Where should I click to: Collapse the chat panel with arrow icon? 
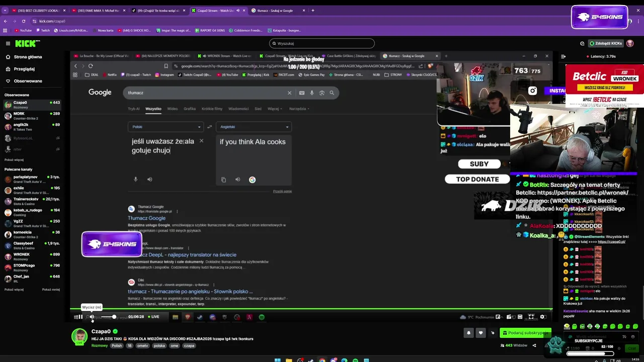coord(563,56)
